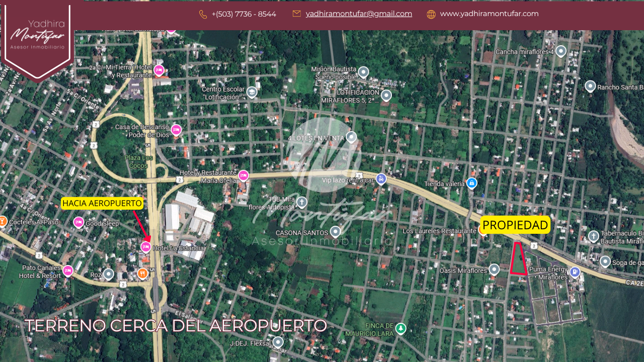Click the phone icon in the header
Image resolution: width=644 pixels, height=362 pixels.
tap(203, 14)
